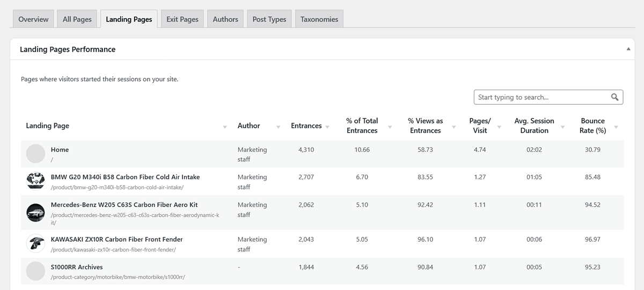644x290 pixels.
Task: Click Home row bounce rate 30.79
Action: tap(592, 150)
